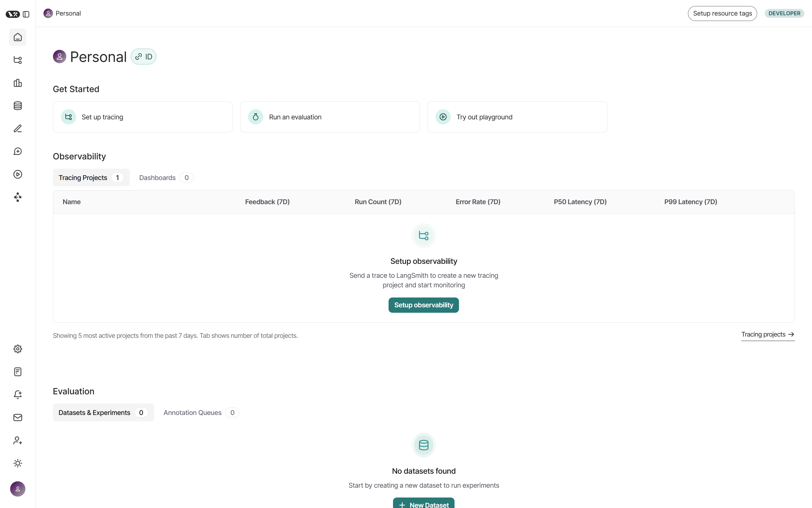
Task: Open the Home page in the sidebar
Action: point(18,37)
